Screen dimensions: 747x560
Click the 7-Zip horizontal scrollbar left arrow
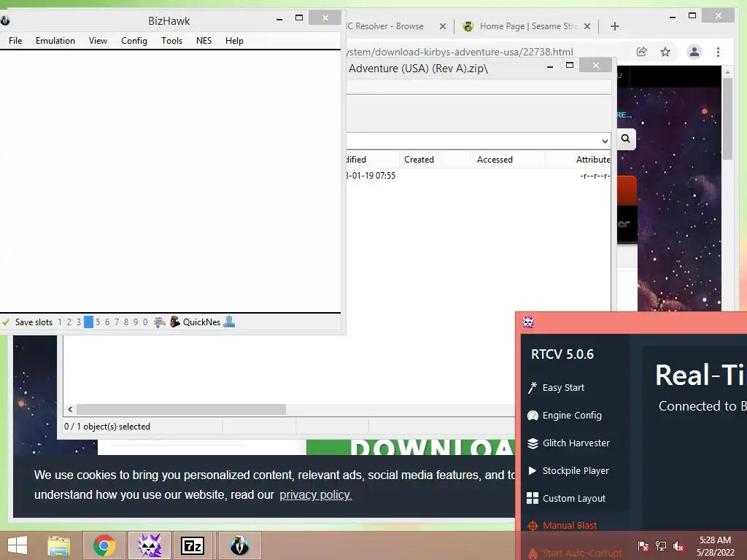[70, 410]
